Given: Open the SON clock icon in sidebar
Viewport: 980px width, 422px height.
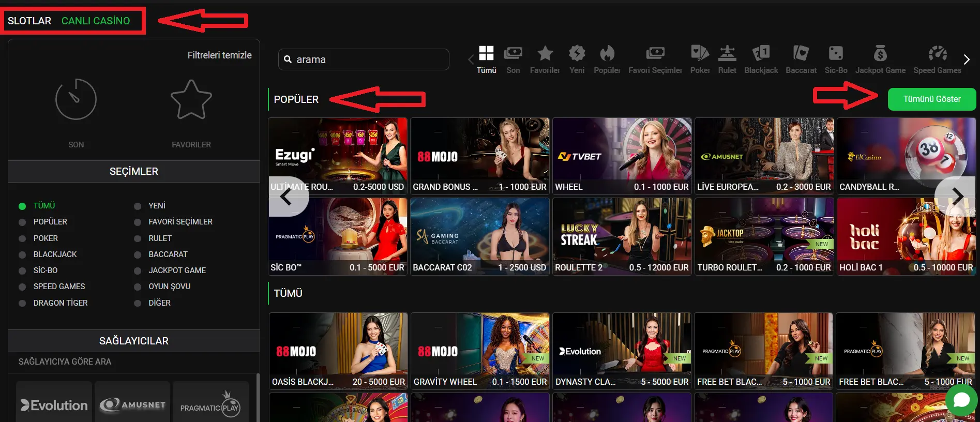Looking at the screenshot, I should [76, 99].
